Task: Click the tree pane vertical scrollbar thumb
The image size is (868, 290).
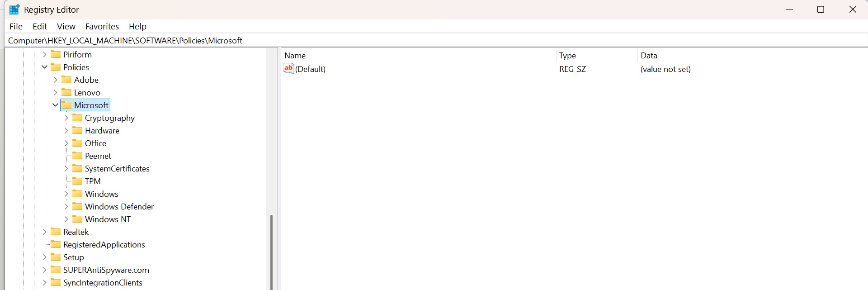Action: click(271, 252)
